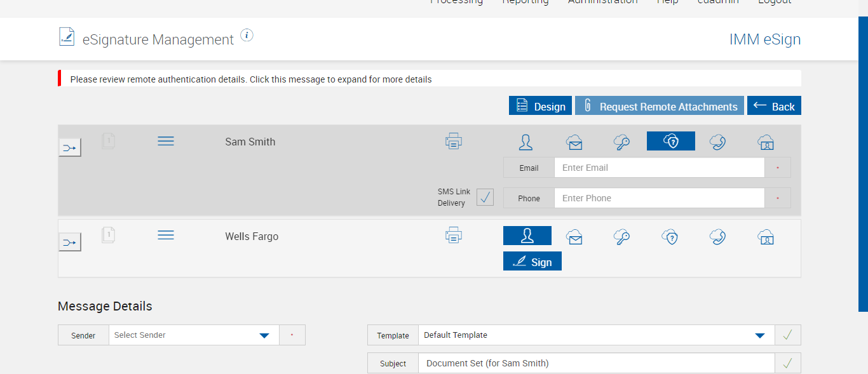This screenshot has height=374, width=868.
Task: Select cloud ID photo option for Wells Fargo
Action: tap(766, 237)
